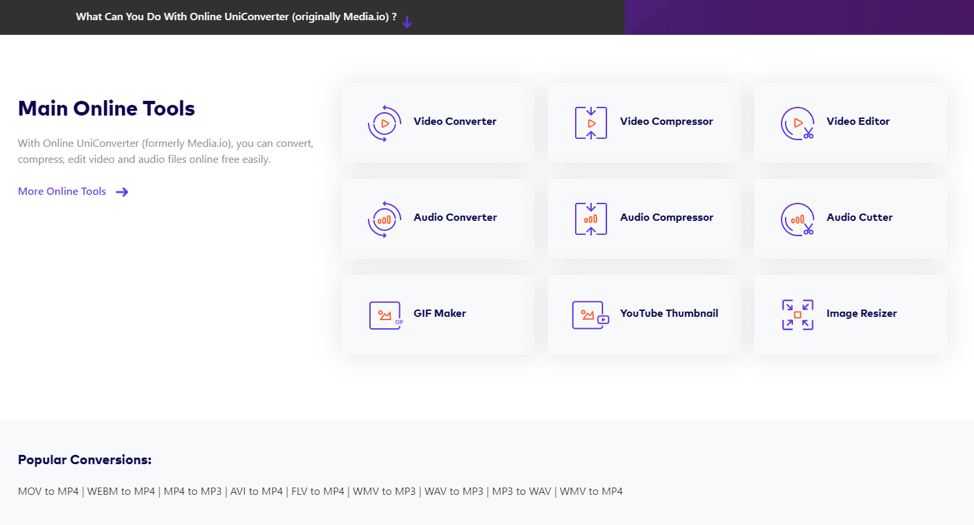Screen dimensions: 974x525
Task: Follow the More Online Tools link
Action: pos(62,191)
